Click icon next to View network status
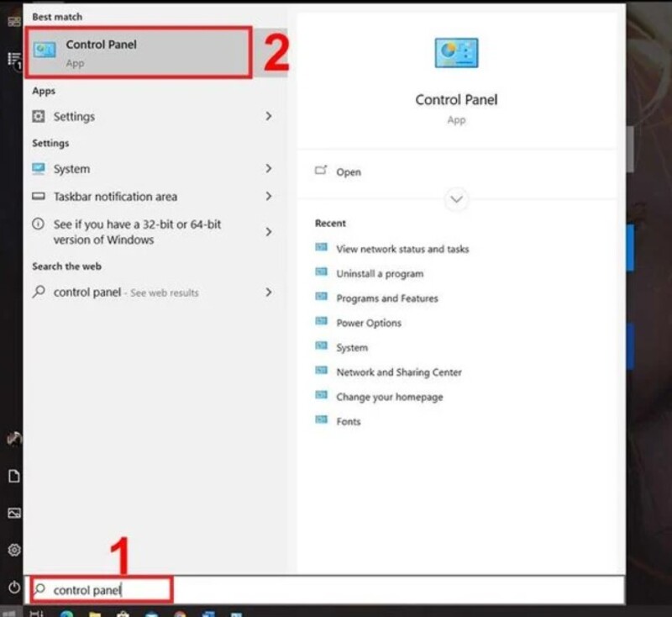672x617 pixels. 322,247
